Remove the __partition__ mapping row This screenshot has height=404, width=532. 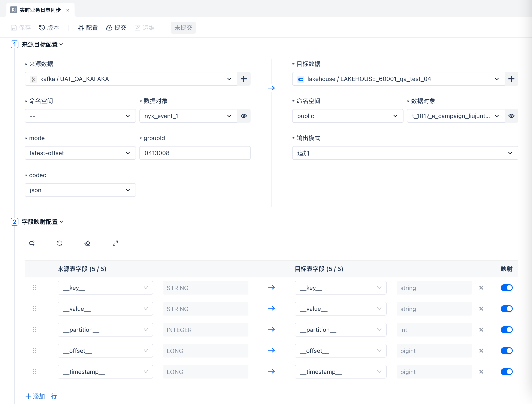click(481, 330)
